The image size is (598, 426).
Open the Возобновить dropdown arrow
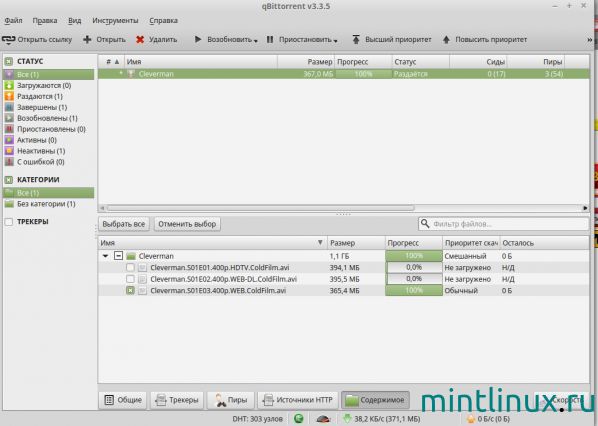click(256, 41)
